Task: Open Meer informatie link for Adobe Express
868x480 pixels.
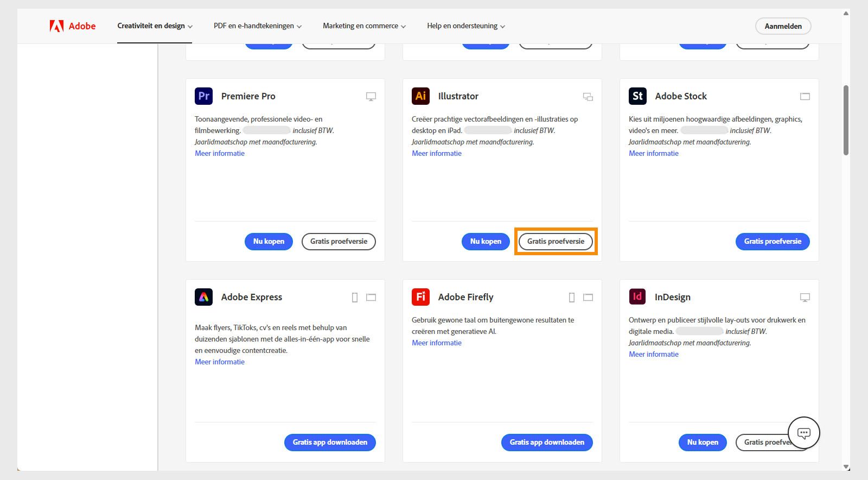Action: point(220,362)
